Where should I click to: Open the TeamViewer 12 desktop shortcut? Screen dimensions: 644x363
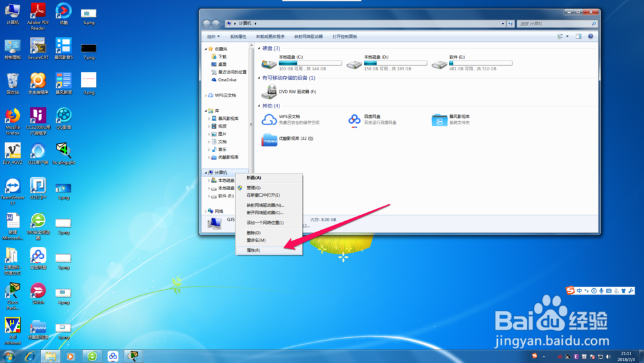pos(12,191)
